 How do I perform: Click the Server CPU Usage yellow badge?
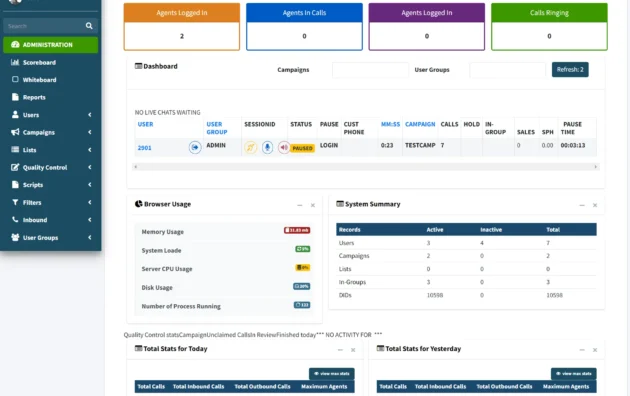pos(303,267)
